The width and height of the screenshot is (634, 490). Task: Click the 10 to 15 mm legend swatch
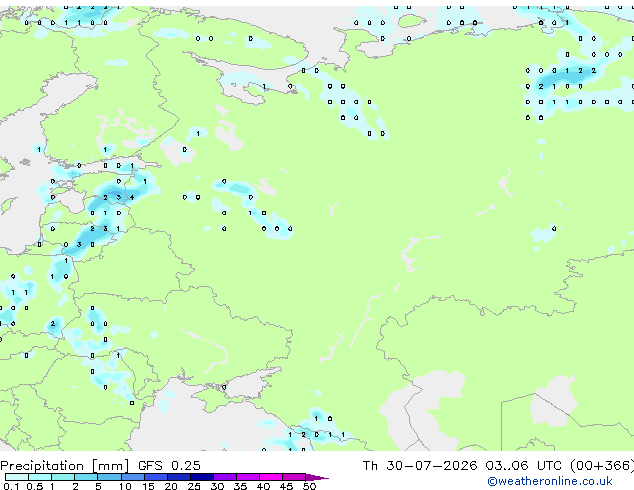(133, 477)
